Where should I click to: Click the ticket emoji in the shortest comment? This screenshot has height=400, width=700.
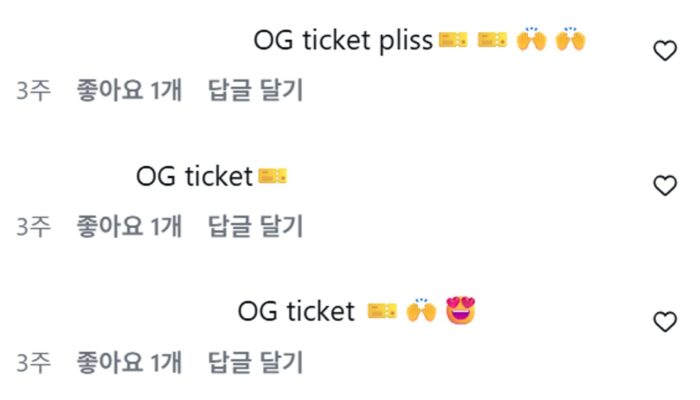pos(273,177)
